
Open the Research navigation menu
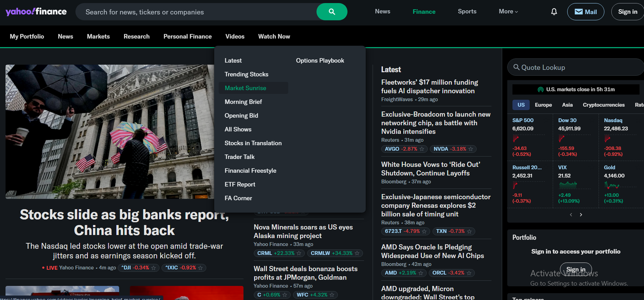pyautogui.click(x=136, y=37)
